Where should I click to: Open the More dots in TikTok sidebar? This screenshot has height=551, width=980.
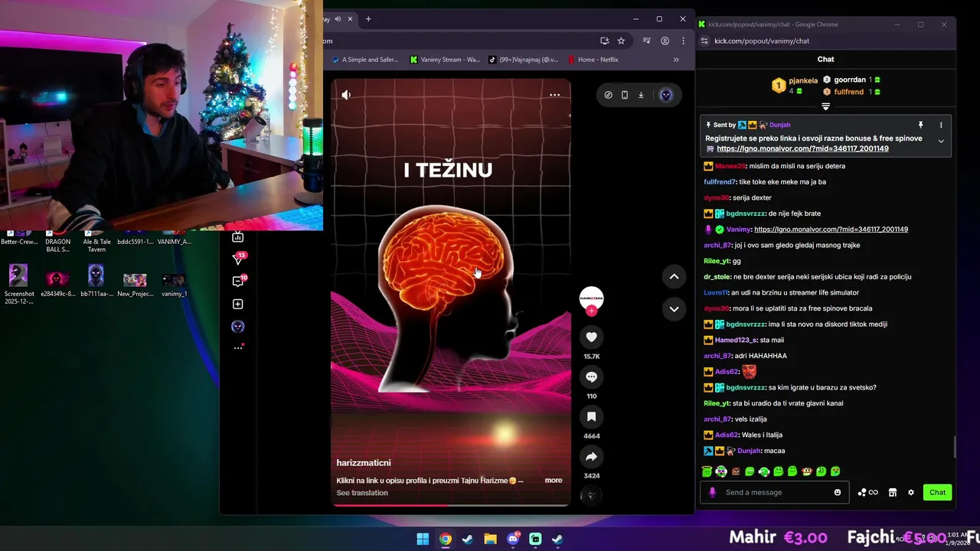pyautogui.click(x=238, y=348)
